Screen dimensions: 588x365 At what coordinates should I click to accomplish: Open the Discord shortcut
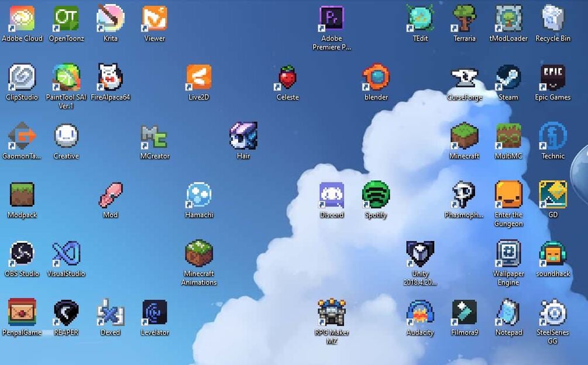332,195
